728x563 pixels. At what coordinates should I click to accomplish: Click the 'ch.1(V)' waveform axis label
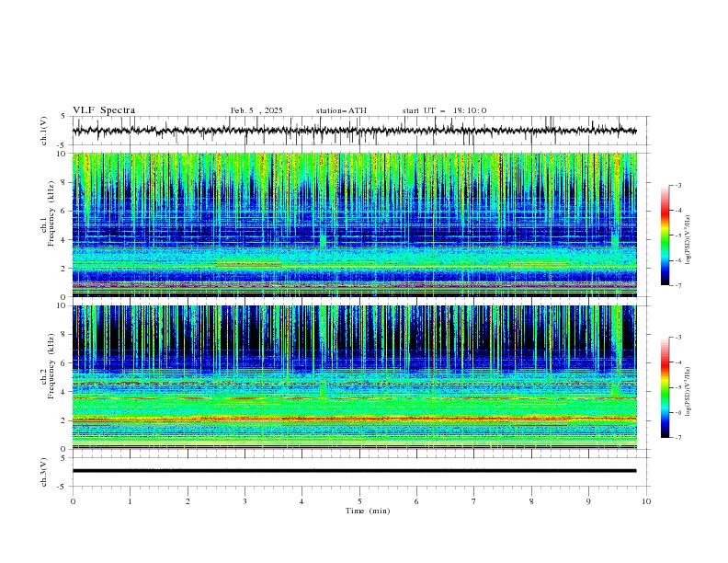[x=44, y=131]
